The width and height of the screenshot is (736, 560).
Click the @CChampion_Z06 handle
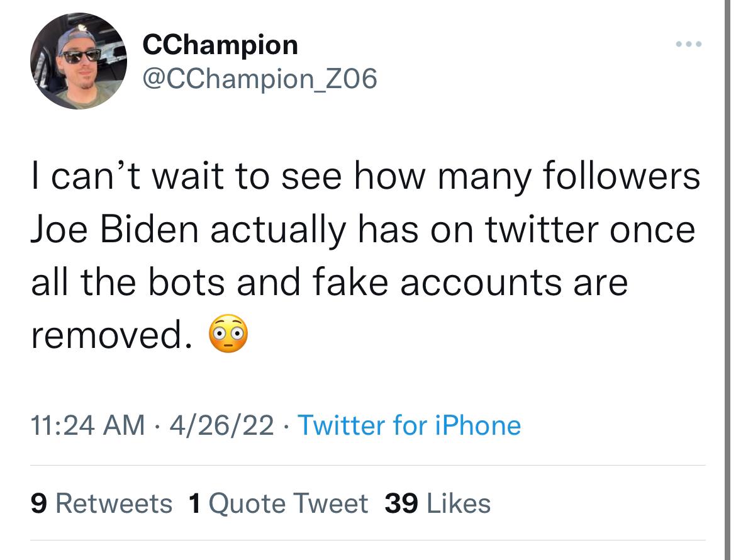tap(260, 79)
